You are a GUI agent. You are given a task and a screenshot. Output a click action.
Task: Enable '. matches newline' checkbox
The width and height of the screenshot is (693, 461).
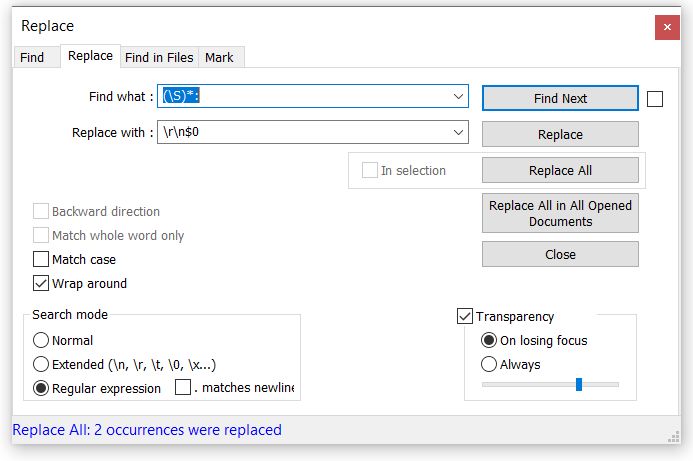183,387
